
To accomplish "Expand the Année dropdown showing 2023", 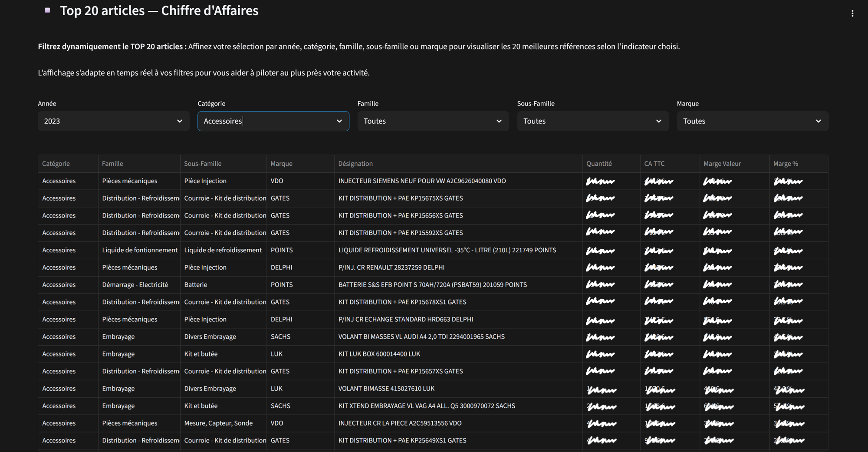I will pyautogui.click(x=113, y=121).
